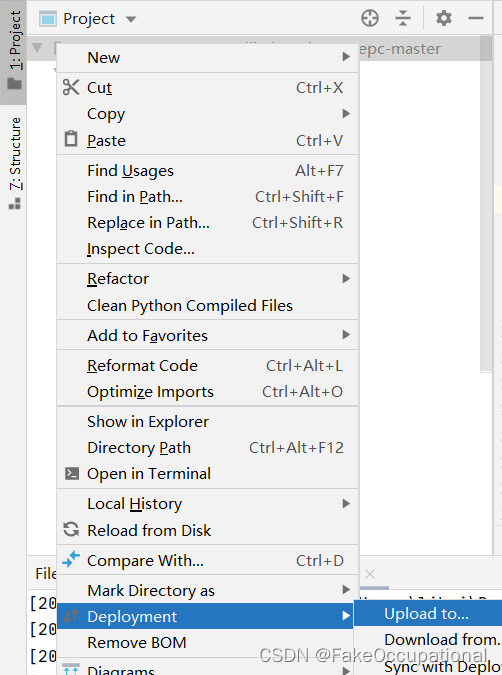Collapse the root project tree node
This screenshot has width=502, height=675.
pos(37,47)
